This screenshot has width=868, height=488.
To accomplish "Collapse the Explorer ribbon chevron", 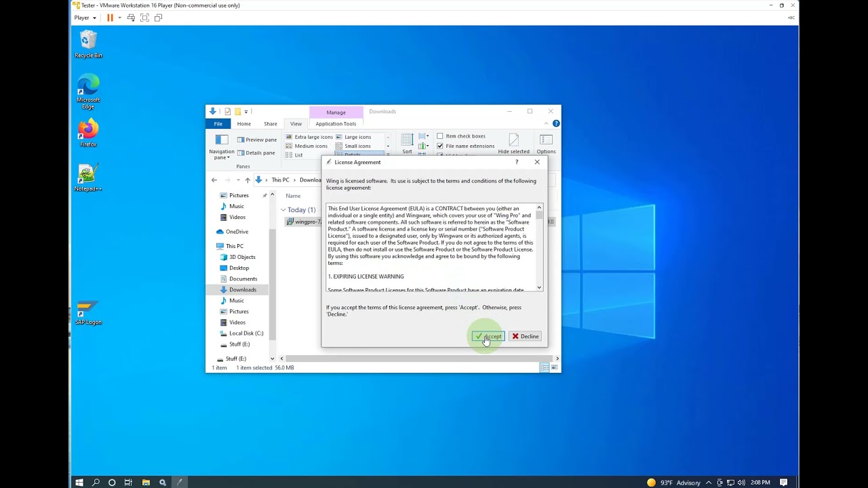I will tap(547, 123).
